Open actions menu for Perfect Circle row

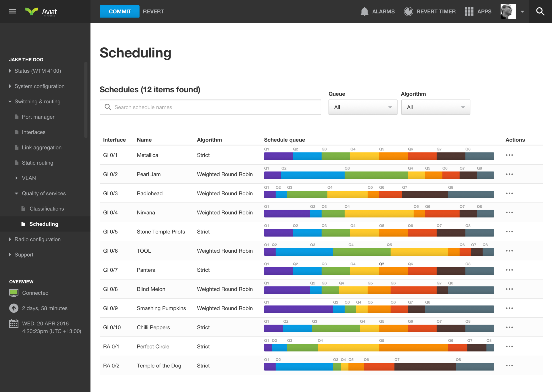[509, 346]
